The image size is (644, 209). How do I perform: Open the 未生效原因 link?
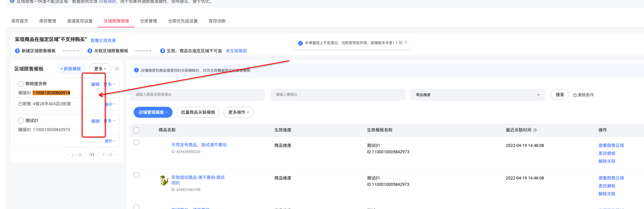(x=236, y=51)
